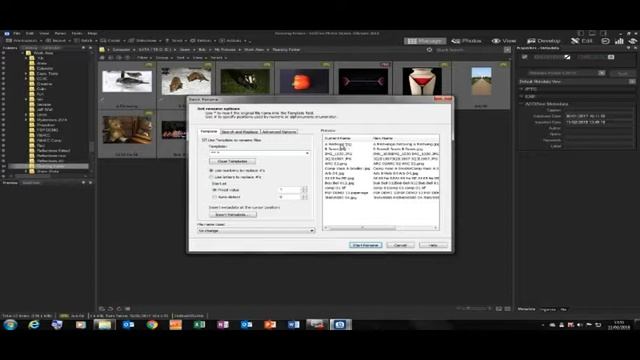Collapse the ACDSee Metadata section

point(522,104)
